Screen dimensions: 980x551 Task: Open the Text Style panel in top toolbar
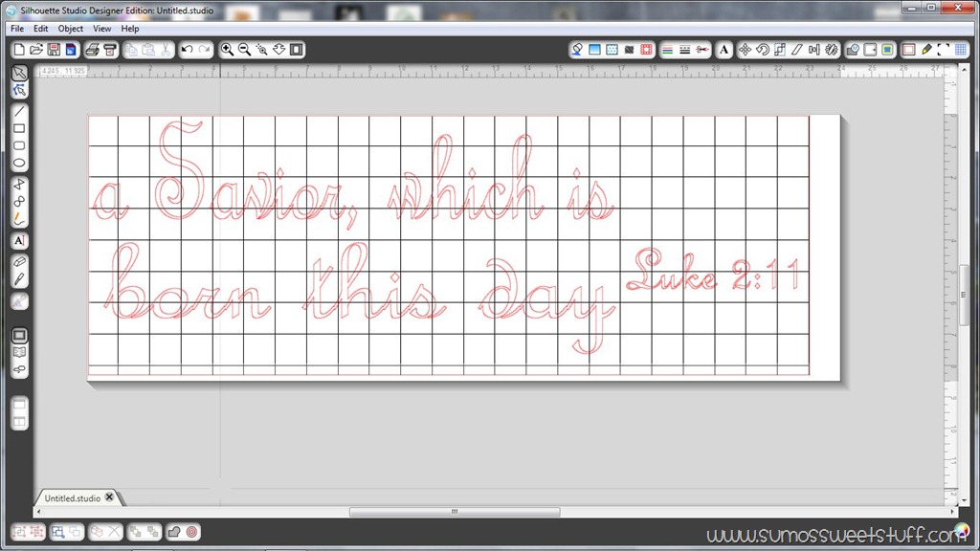pos(724,50)
